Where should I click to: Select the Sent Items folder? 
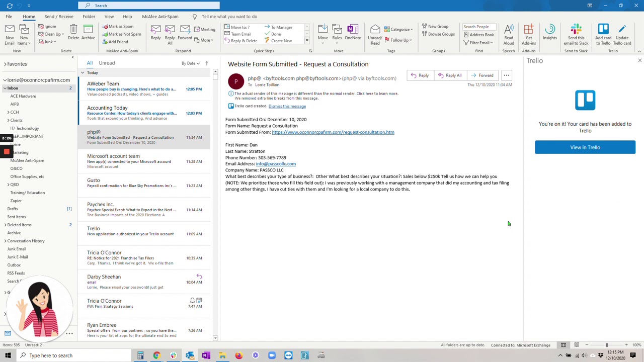pyautogui.click(x=17, y=217)
